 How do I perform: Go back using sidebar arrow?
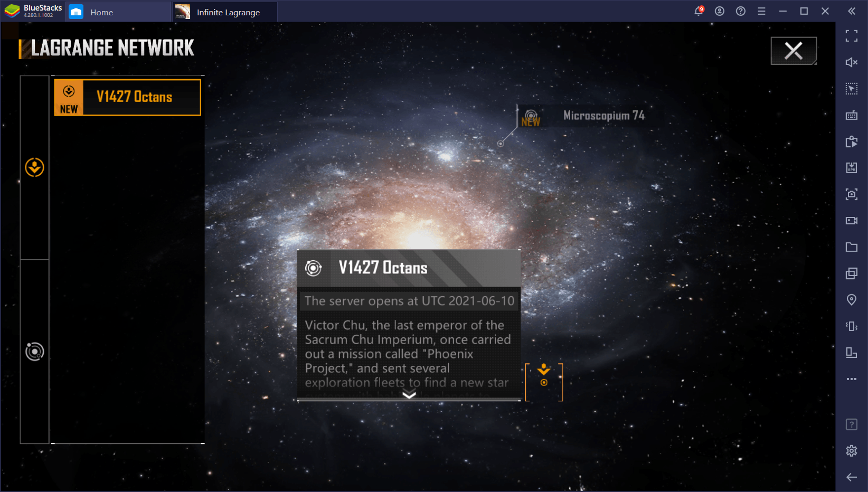[852, 477]
